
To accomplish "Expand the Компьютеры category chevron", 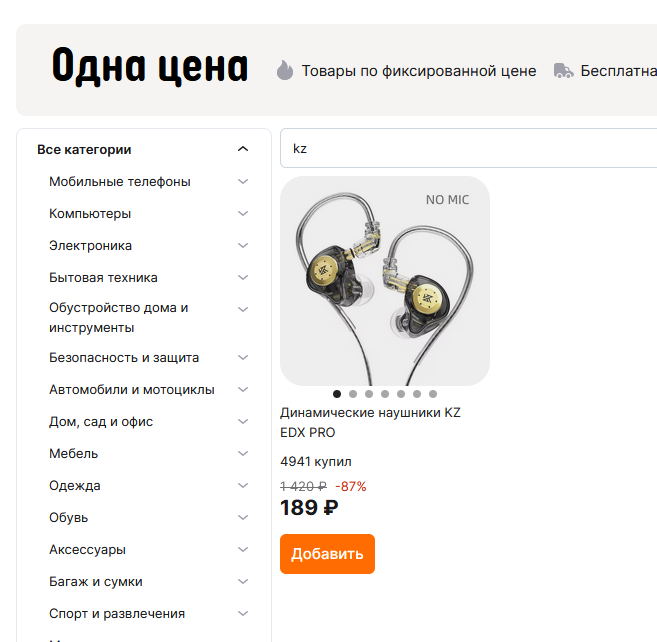I will tap(243, 213).
